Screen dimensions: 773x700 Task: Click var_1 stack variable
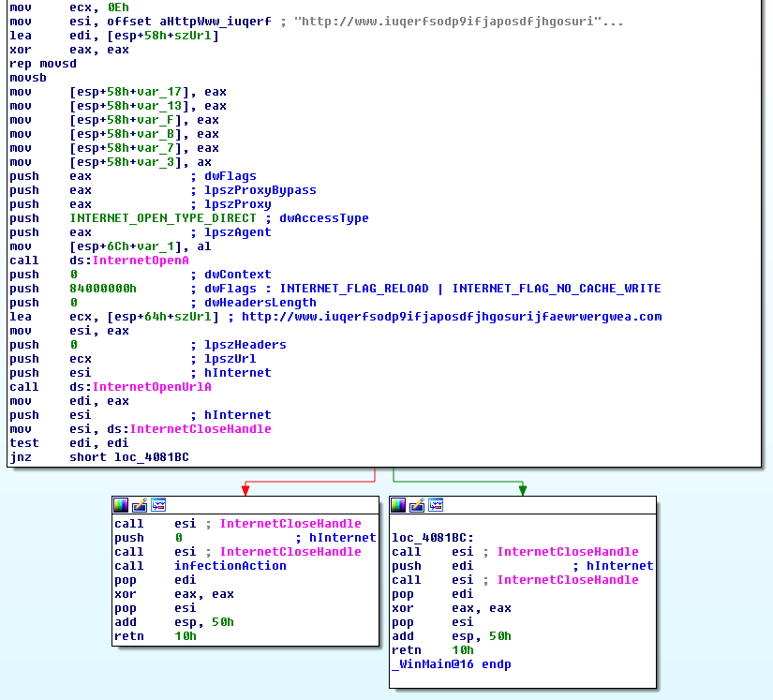[x=156, y=246]
